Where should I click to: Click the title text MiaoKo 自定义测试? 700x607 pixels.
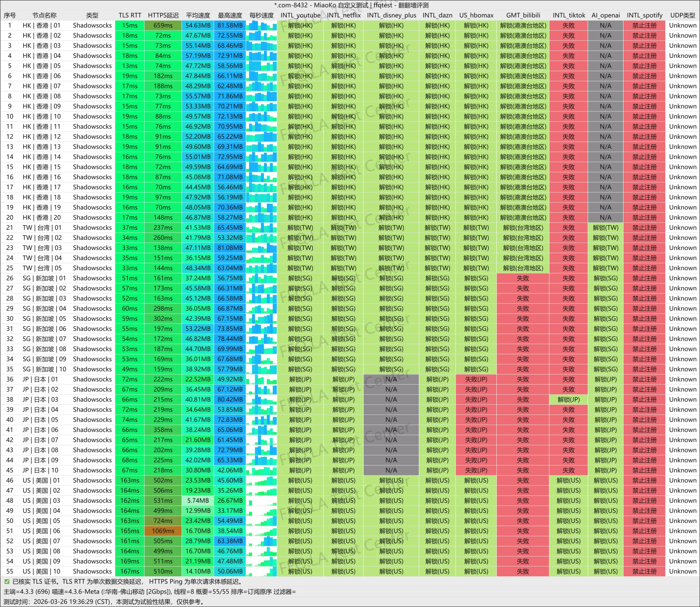[341, 5]
